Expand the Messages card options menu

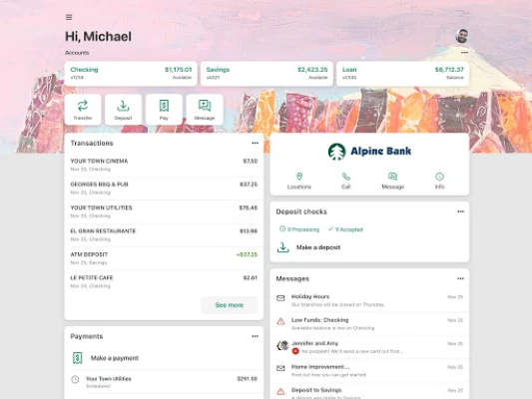460,278
